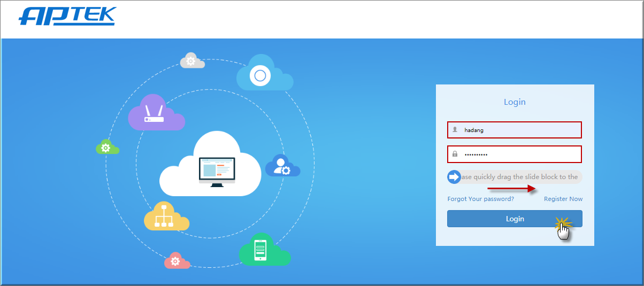Click the username field containing hadang
644x286 pixels.
click(x=515, y=130)
